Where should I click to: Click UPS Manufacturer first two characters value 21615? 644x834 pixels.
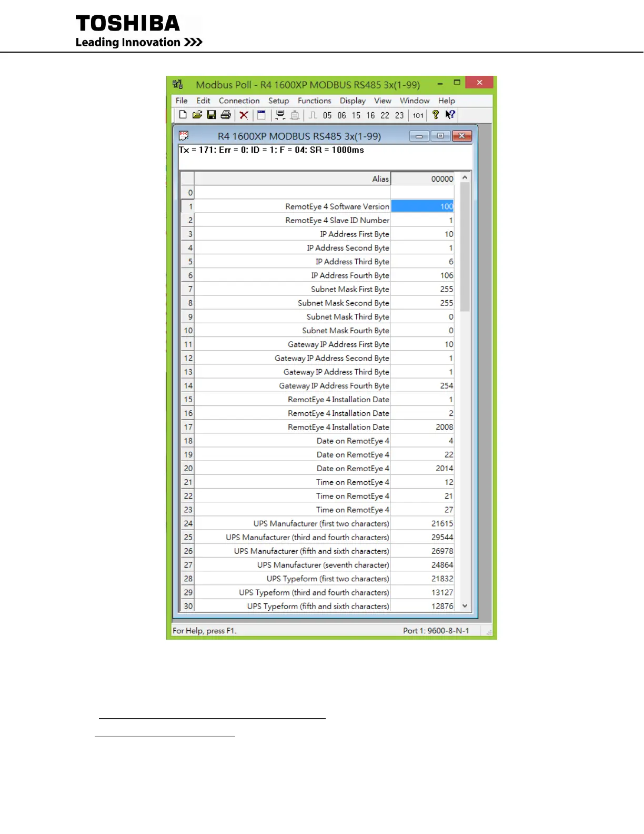click(422, 523)
